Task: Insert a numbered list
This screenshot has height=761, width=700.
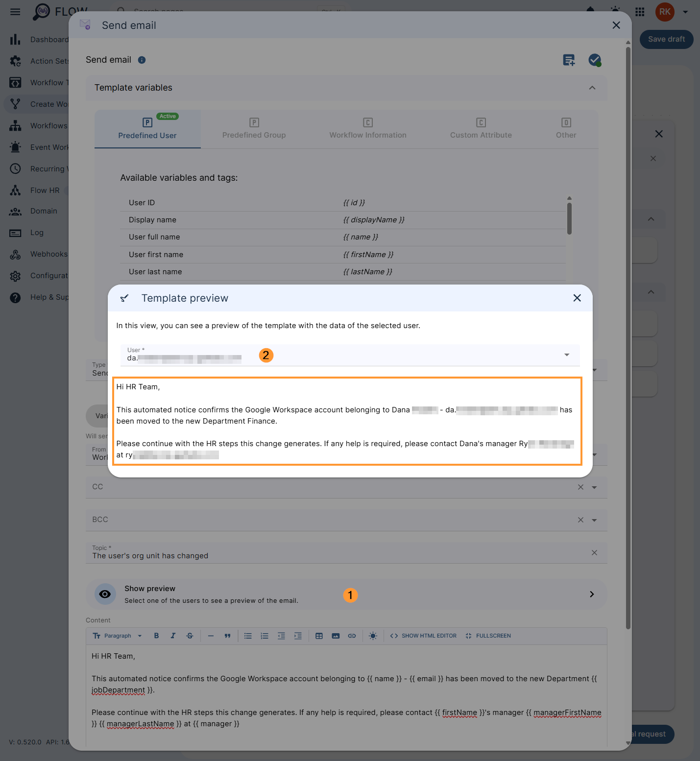Action: (x=265, y=636)
